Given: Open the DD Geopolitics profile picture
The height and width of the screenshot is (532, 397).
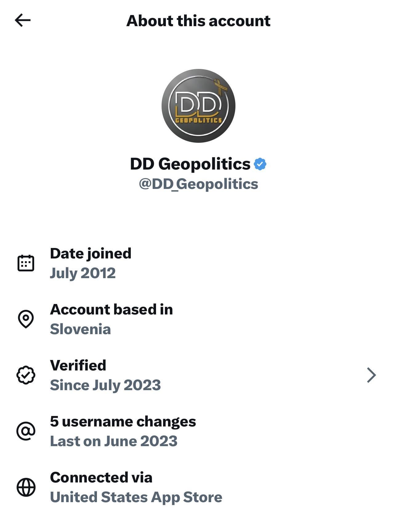Looking at the screenshot, I should pos(198,106).
